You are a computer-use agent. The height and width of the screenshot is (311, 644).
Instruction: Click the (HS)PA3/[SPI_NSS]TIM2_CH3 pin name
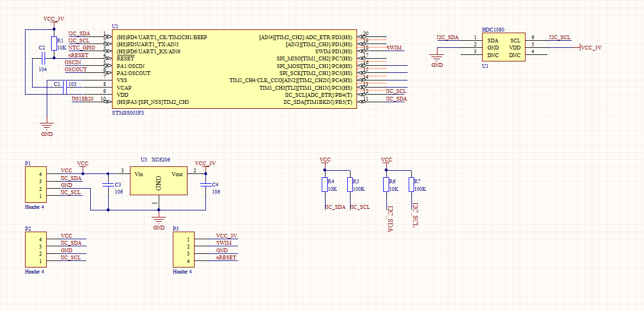pos(153,102)
